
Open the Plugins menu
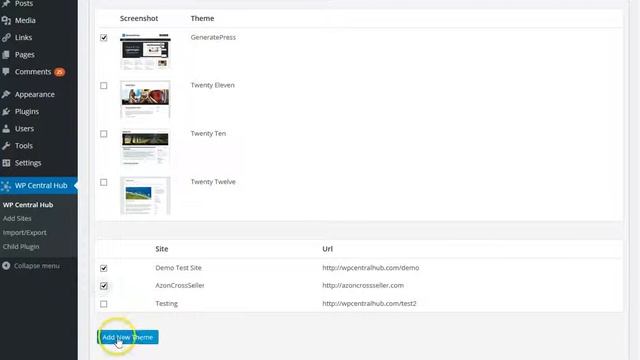coord(27,111)
